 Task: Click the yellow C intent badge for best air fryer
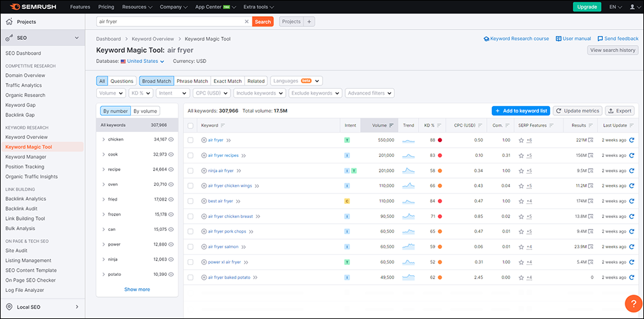coord(347,201)
